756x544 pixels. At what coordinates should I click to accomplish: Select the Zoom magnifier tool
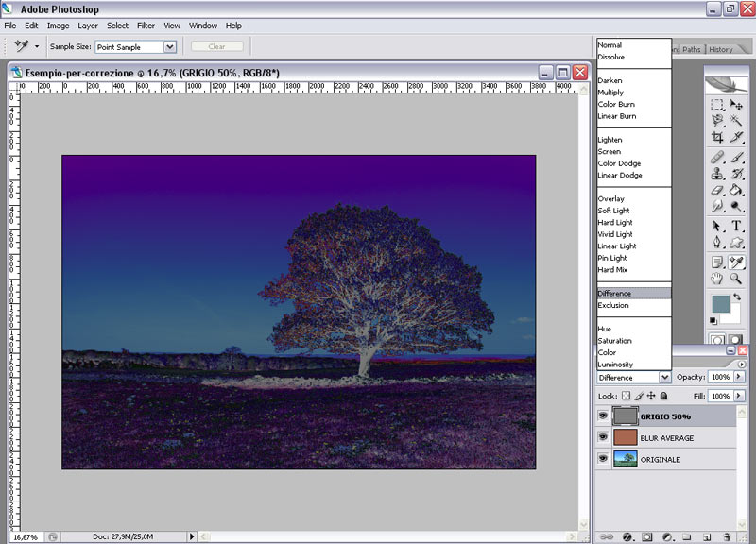point(736,279)
